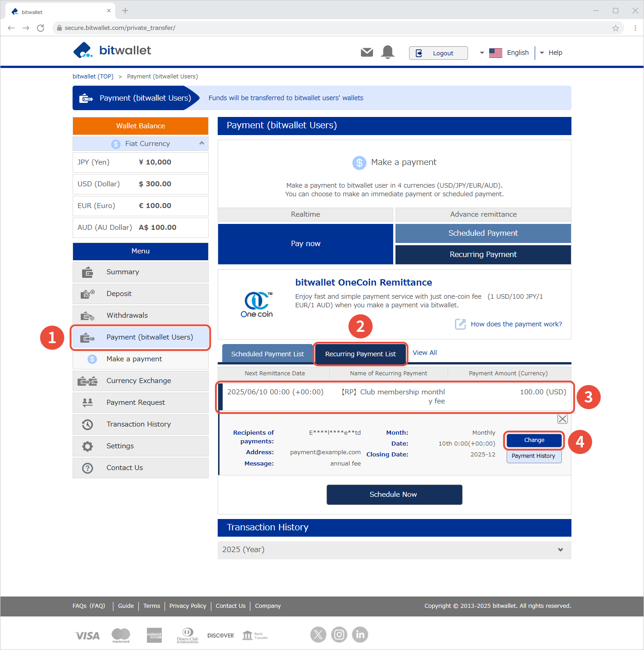Click the AUD (AU Dollar) A$ 100.00 row
644x650 pixels.
pos(141,228)
